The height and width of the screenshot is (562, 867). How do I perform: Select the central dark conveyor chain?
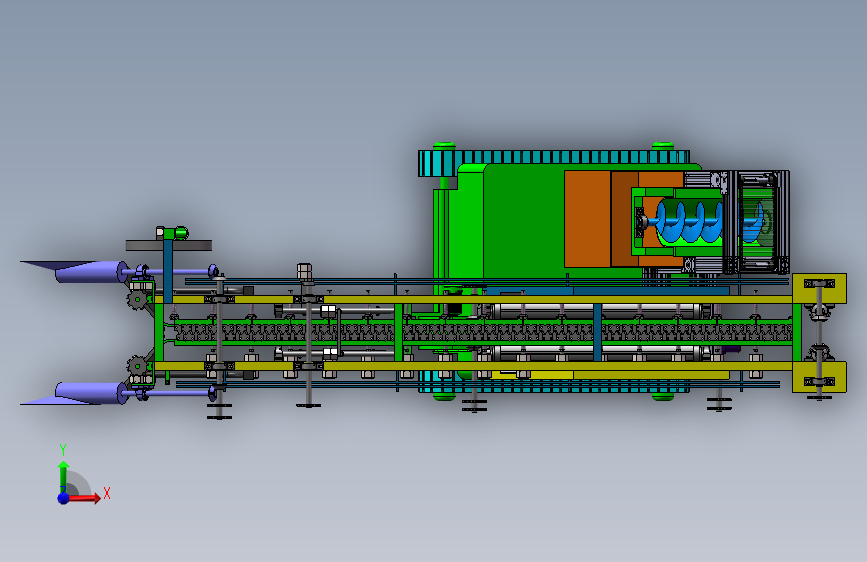tap(483, 332)
